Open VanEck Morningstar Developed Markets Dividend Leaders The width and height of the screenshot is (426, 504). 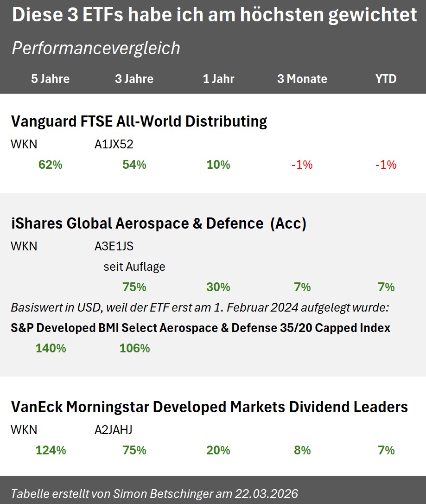[209, 407]
